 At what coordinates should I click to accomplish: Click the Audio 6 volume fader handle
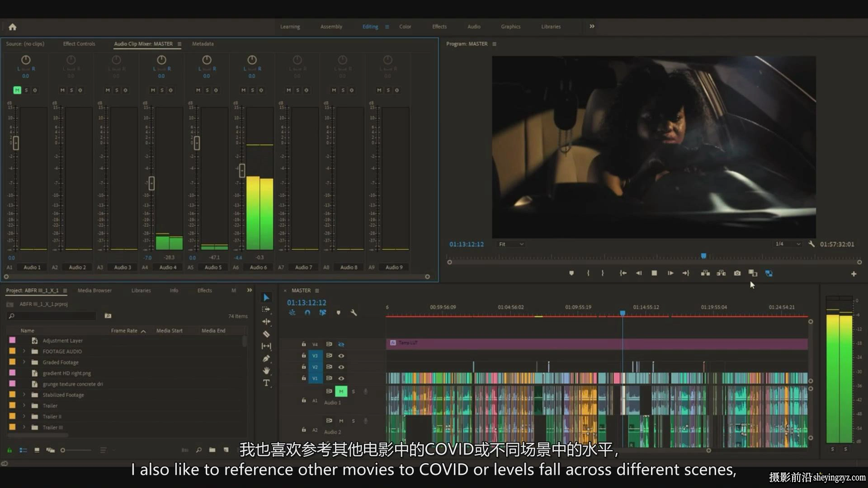(242, 170)
